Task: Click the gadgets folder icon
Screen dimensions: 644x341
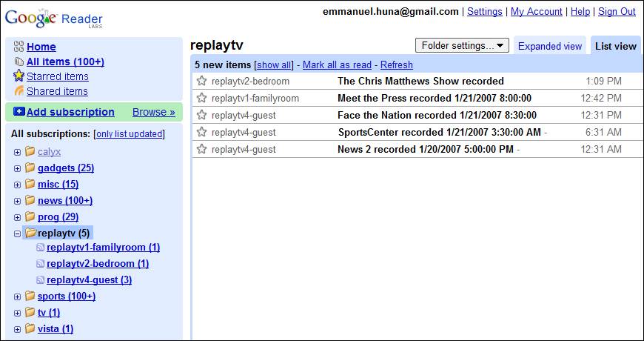Action: pyautogui.click(x=30, y=168)
